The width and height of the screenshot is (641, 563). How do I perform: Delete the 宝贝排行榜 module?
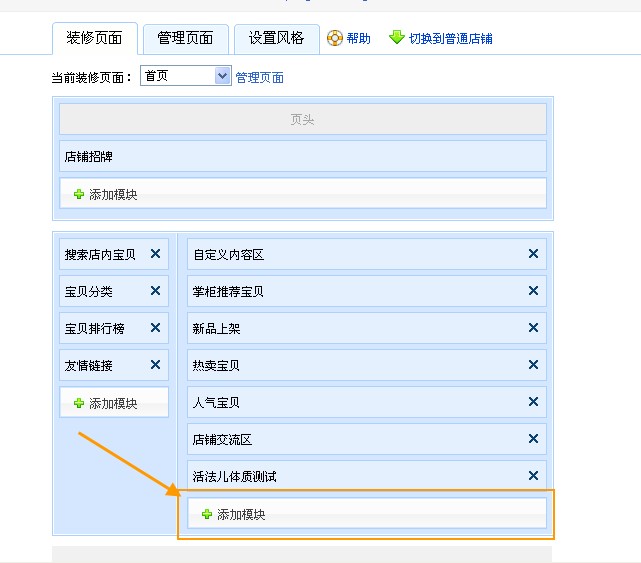pos(155,328)
